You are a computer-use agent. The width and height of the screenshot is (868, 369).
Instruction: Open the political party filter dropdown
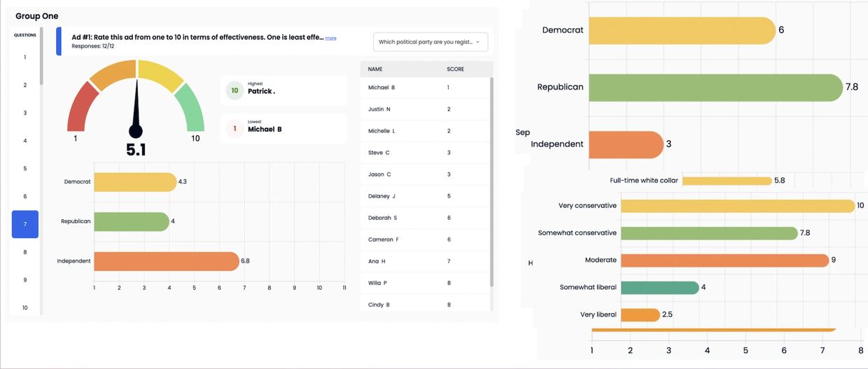[x=430, y=42]
